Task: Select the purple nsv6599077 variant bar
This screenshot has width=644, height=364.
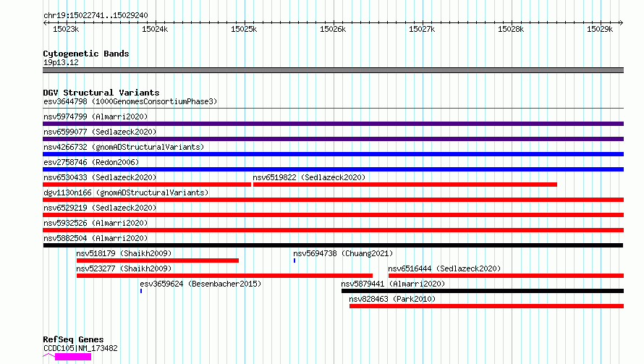Action: coord(333,139)
